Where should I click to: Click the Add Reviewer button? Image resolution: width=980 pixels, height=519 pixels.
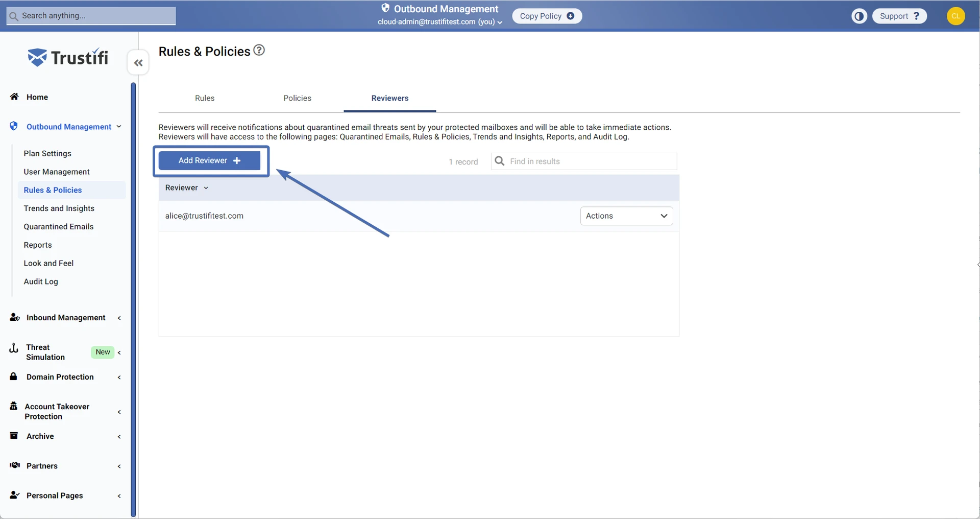pyautogui.click(x=209, y=160)
